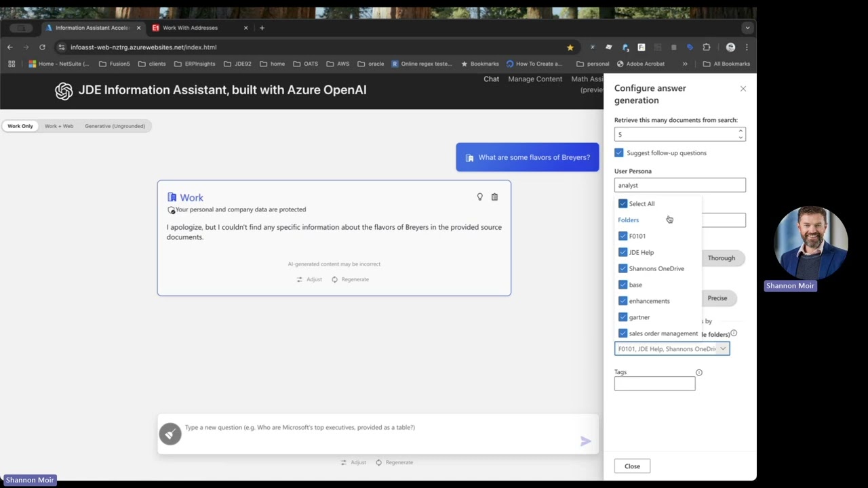
Task: Click the info icon beside the folders label
Action: pyautogui.click(x=734, y=333)
